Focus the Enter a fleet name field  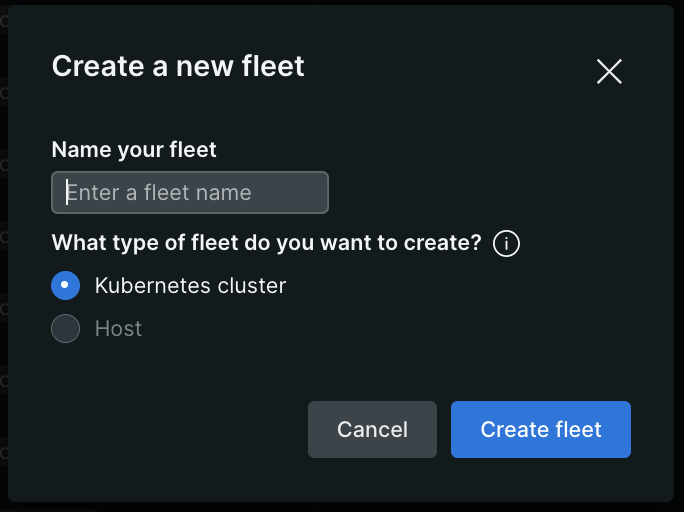tap(190, 193)
